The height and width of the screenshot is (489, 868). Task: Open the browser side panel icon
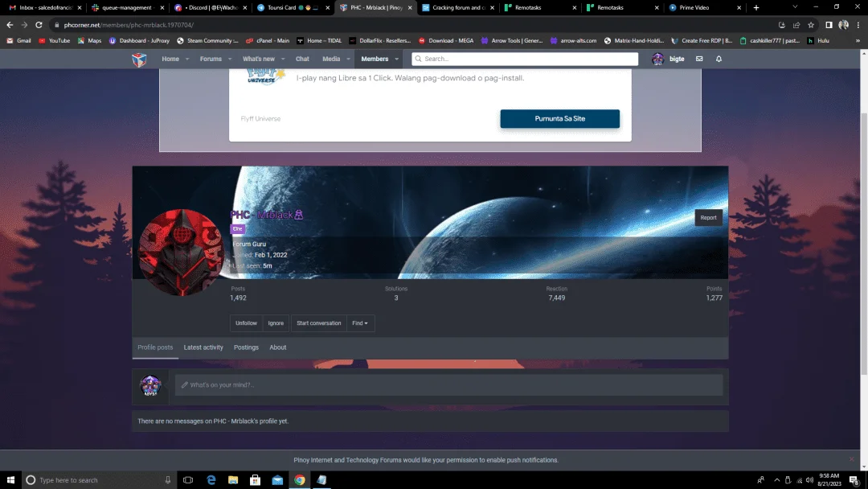click(829, 25)
